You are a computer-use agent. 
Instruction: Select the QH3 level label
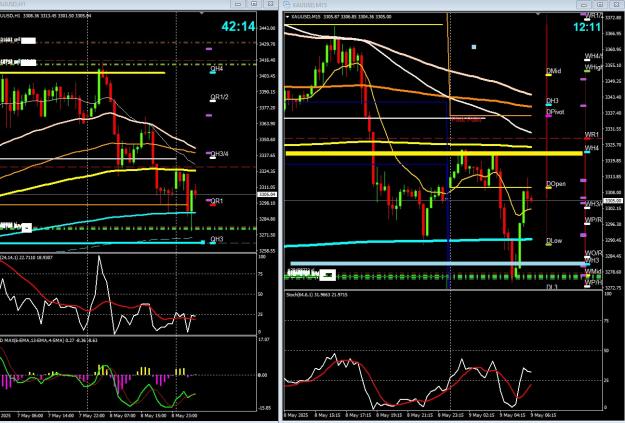(x=216, y=239)
